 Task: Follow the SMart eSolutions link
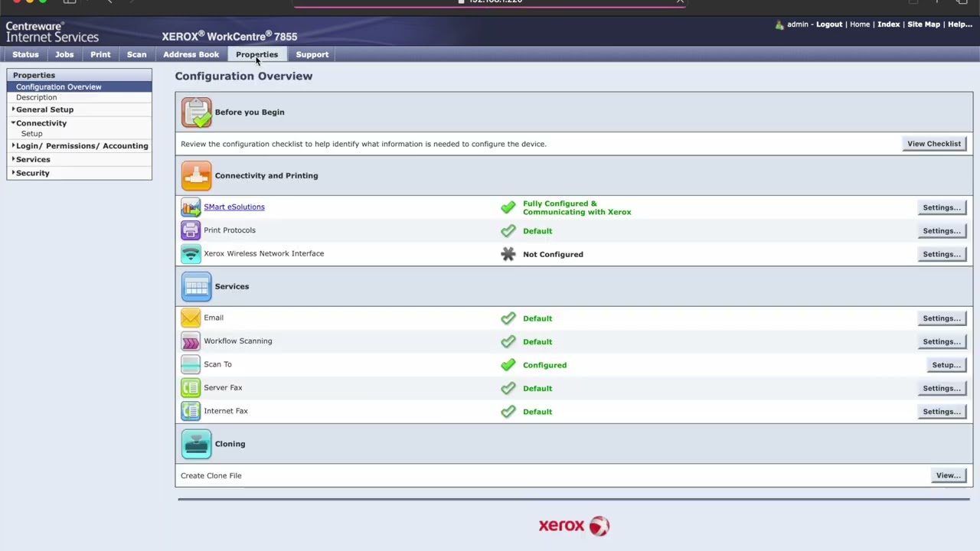234,207
